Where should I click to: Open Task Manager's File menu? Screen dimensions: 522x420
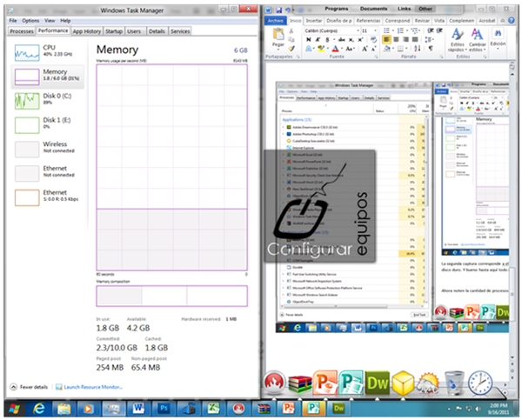click(x=13, y=21)
